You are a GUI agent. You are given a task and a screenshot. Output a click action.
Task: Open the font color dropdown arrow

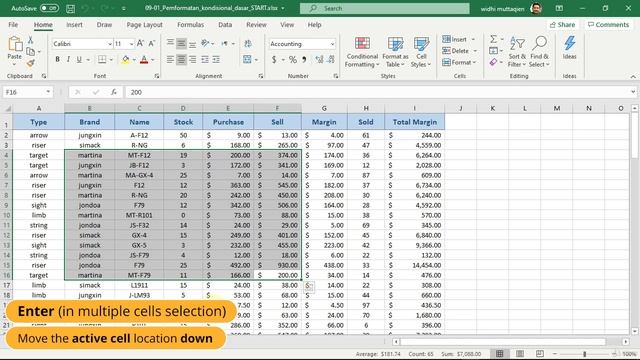(153, 60)
